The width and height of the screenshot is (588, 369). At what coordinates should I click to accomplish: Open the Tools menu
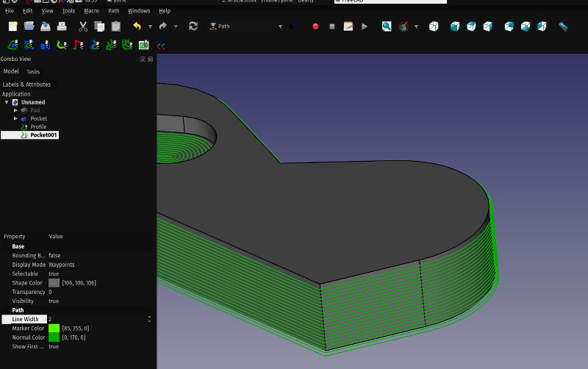(x=68, y=11)
